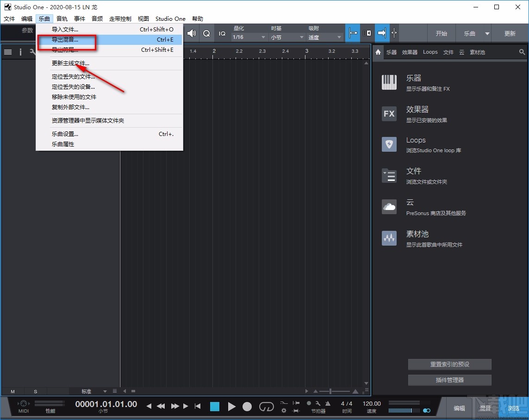Open the 编辑 editor view button
Image resolution: width=529 pixels, height=420 pixels.
(459, 408)
